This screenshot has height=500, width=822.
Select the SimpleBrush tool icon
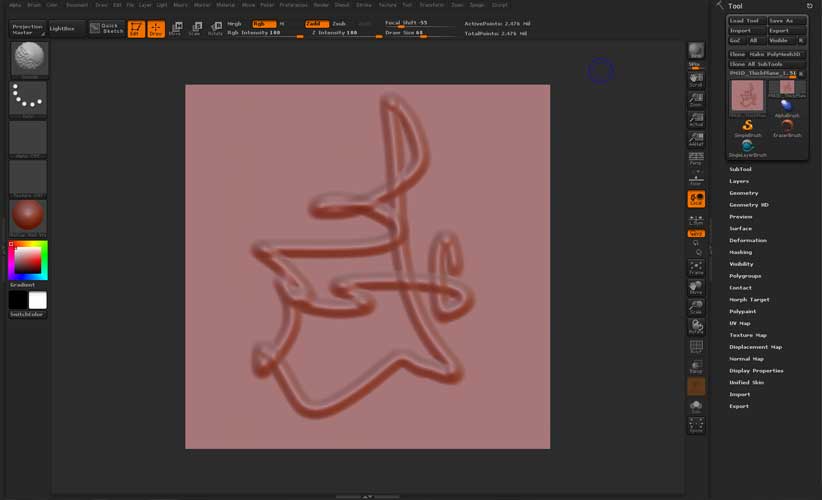pos(748,128)
